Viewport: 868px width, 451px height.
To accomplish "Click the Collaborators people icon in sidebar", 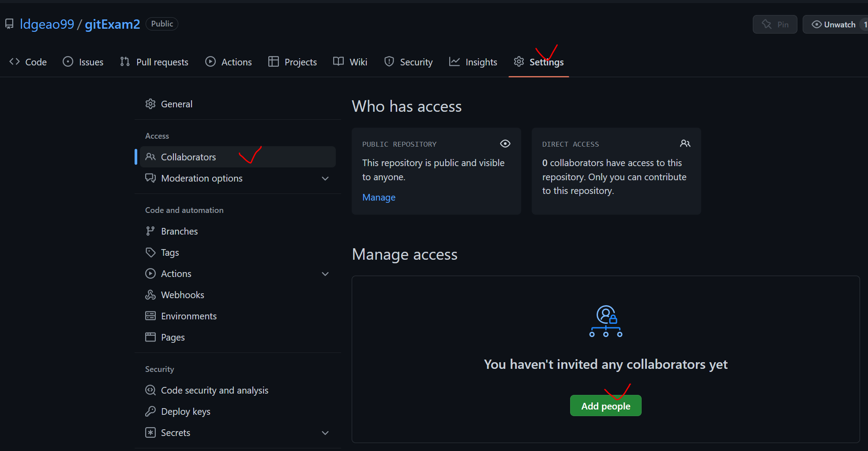I will [150, 157].
